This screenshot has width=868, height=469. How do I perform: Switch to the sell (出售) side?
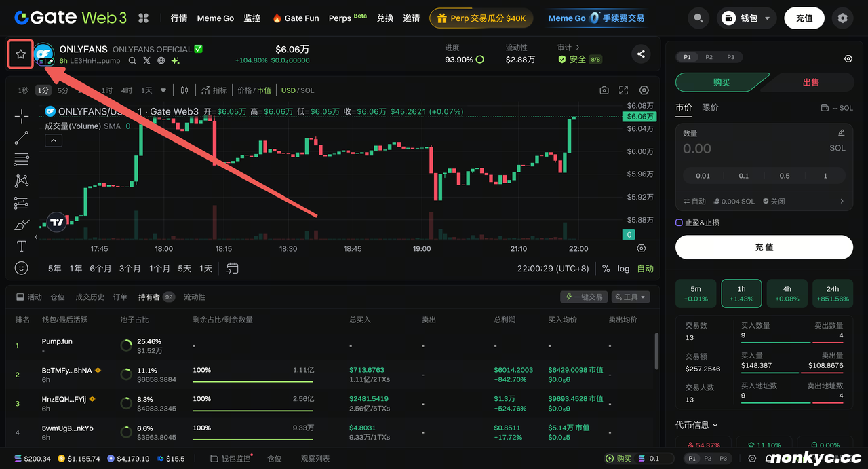(810, 82)
